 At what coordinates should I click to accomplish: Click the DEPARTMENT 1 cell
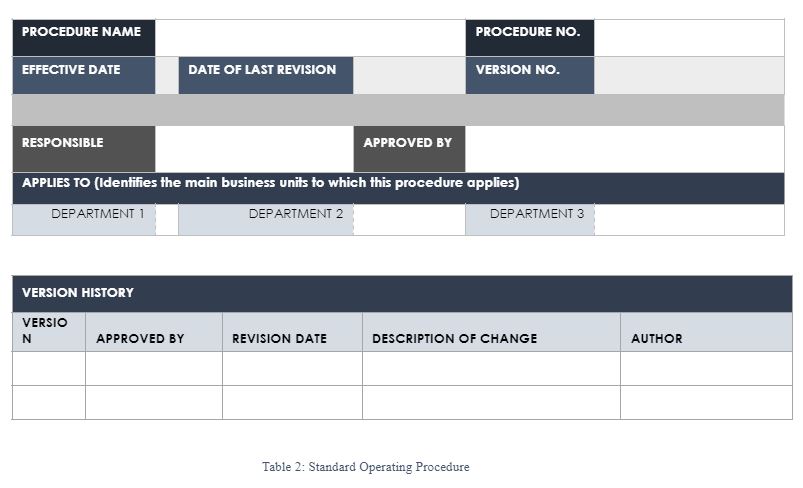coord(84,220)
